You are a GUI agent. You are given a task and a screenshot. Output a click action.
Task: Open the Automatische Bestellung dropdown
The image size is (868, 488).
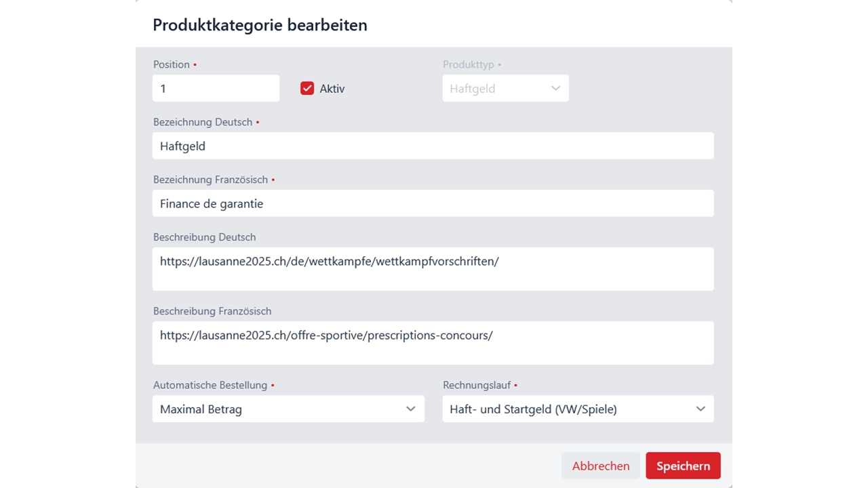(x=288, y=409)
